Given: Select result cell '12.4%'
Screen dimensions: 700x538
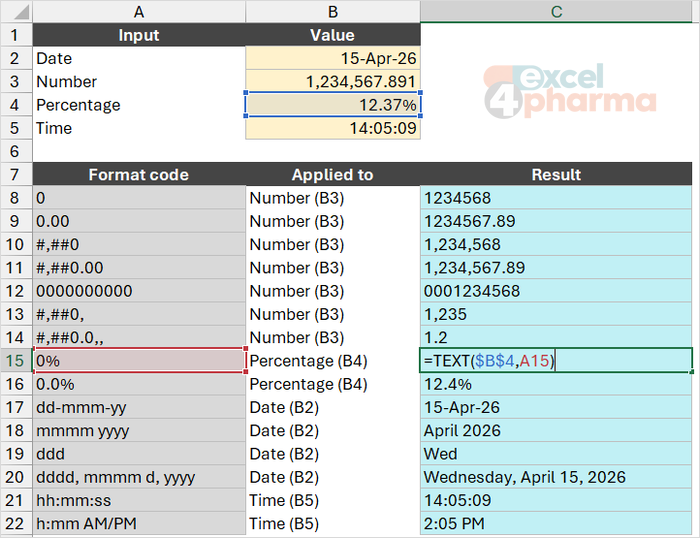Looking at the screenshot, I should coord(556,384).
